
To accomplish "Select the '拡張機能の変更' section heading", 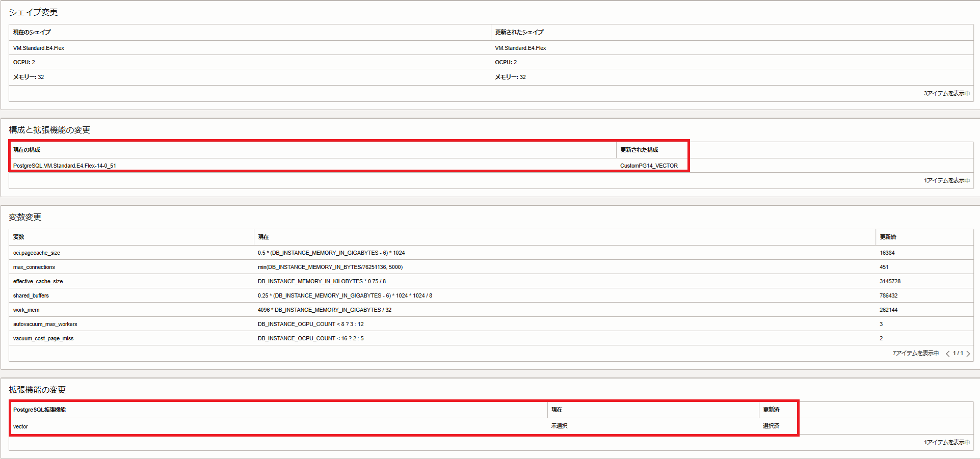I will coord(37,390).
